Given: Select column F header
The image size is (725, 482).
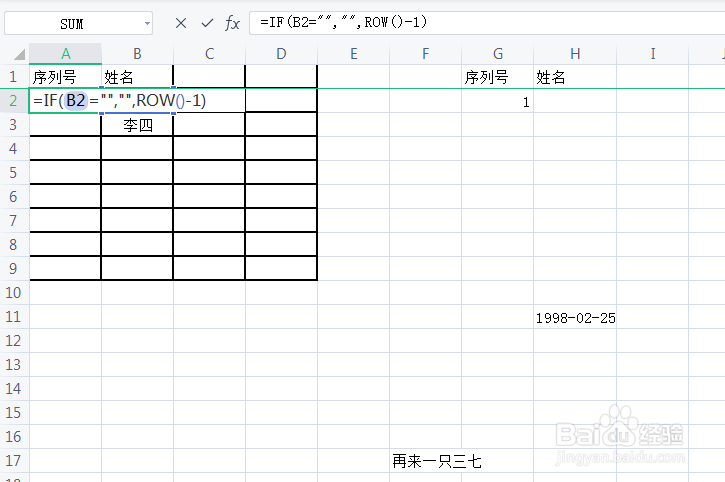Looking at the screenshot, I should [425, 54].
